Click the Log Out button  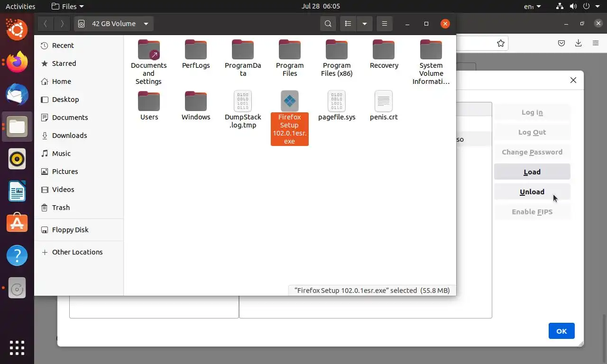coord(532,132)
